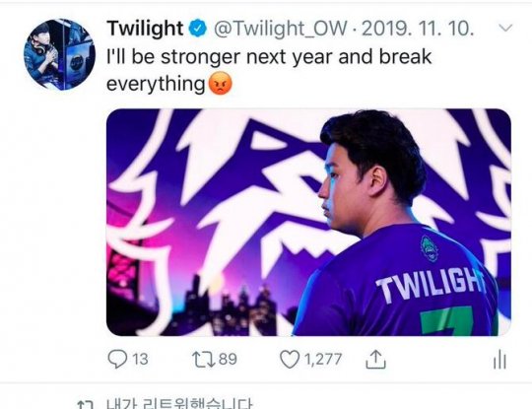Like the tweet with heart icon
The image size is (532, 409).
click(x=290, y=360)
